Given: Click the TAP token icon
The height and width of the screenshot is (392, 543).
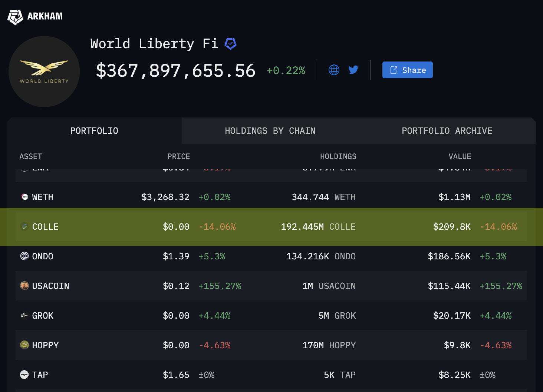Looking at the screenshot, I should coord(24,375).
